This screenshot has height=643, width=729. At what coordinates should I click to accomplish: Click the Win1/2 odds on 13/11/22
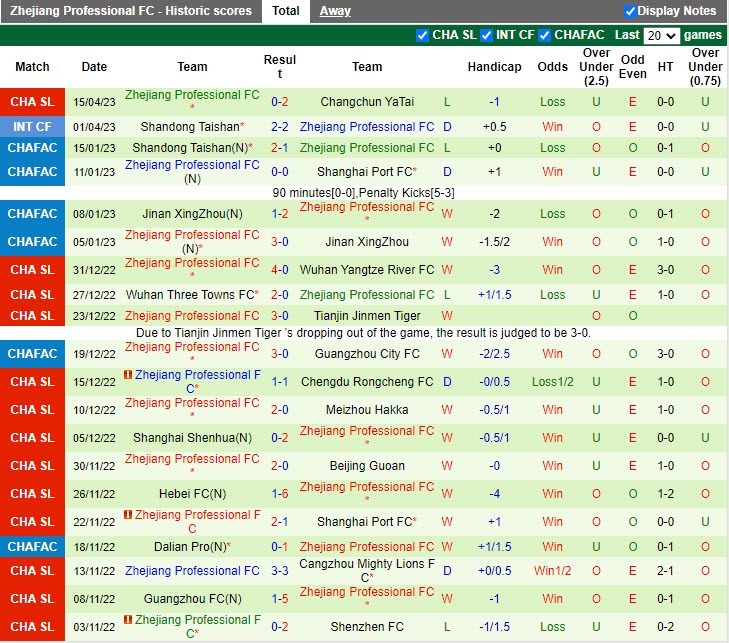pos(552,570)
